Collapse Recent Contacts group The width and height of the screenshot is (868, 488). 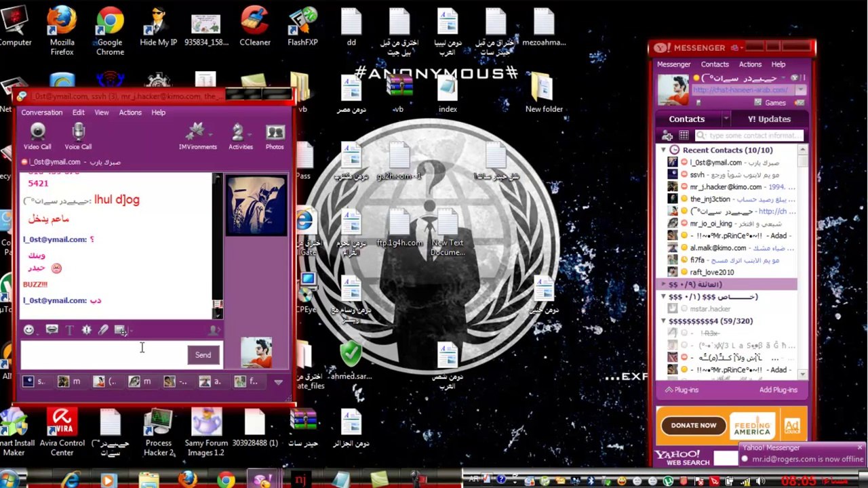(664, 150)
